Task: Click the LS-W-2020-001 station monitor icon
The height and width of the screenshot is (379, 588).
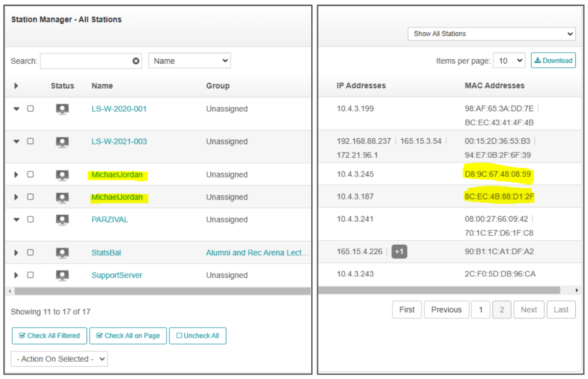Action: (x=62, y=109)
